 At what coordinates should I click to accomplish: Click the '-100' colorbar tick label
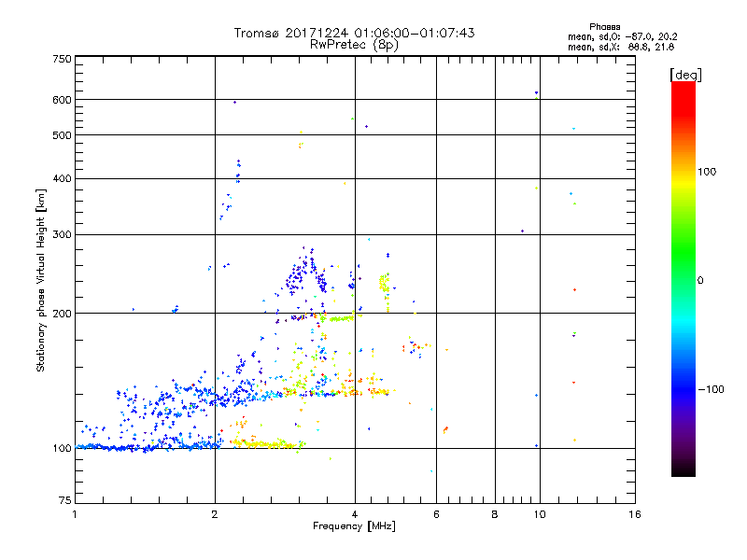click(711, 389)
